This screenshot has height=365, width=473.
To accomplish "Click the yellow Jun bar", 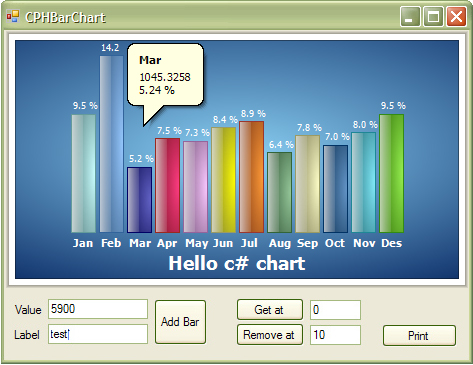I will [x=224, y=180].
